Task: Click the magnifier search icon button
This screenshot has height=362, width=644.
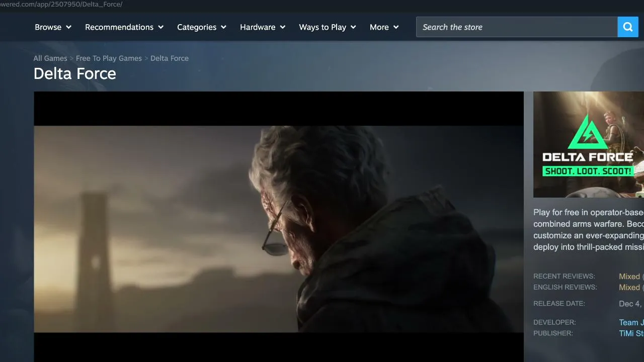Action: pyautogui.click(x=628, y=27)
